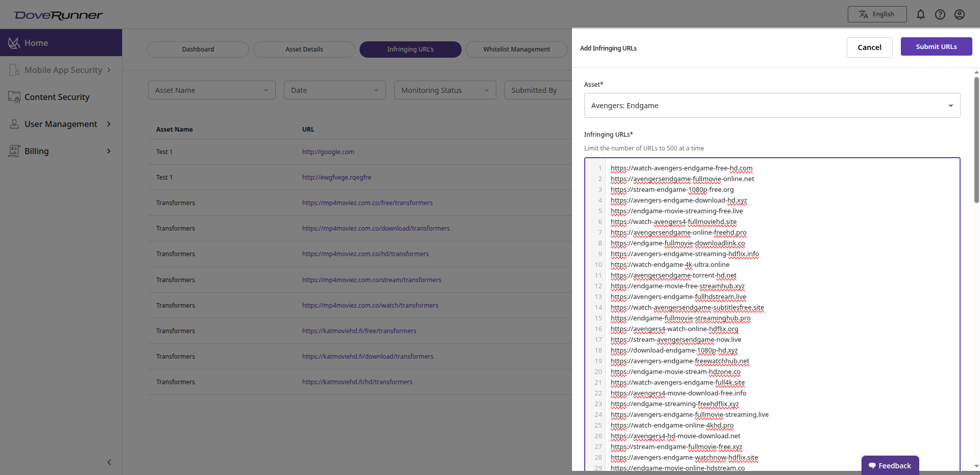This screenshot has width=980, height=475.
Task: Collapse the sidebar using the chevron
Action: click(109, 462)
